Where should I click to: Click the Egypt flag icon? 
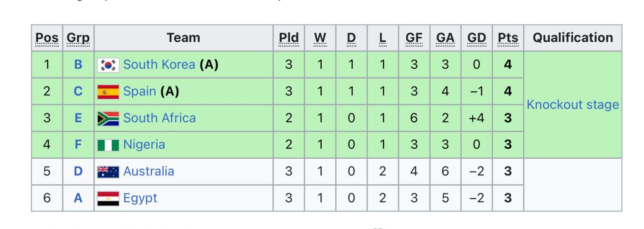point(108,198)
